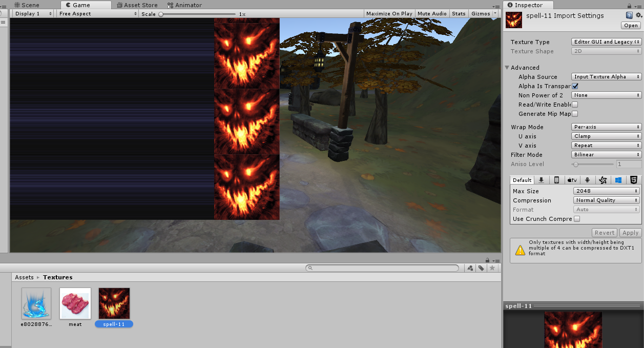
Task: Select the Standalone download-arrow platform tab
Action: click(541, 180)
